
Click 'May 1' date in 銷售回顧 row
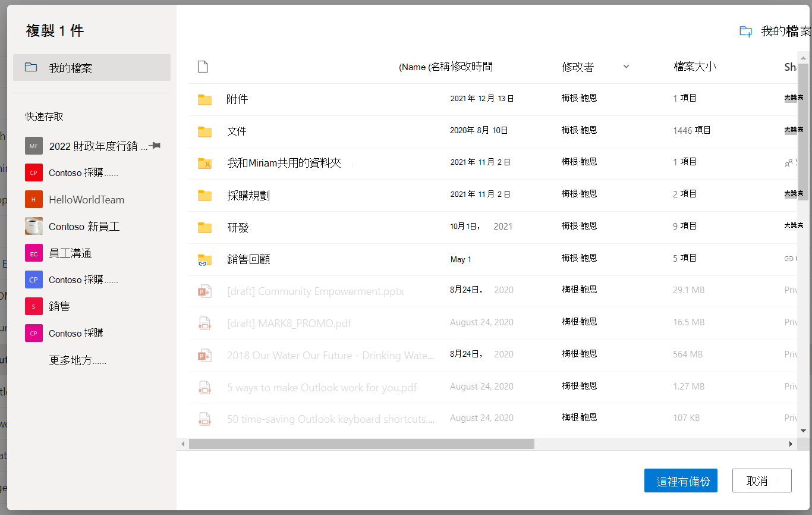(461, 259)
